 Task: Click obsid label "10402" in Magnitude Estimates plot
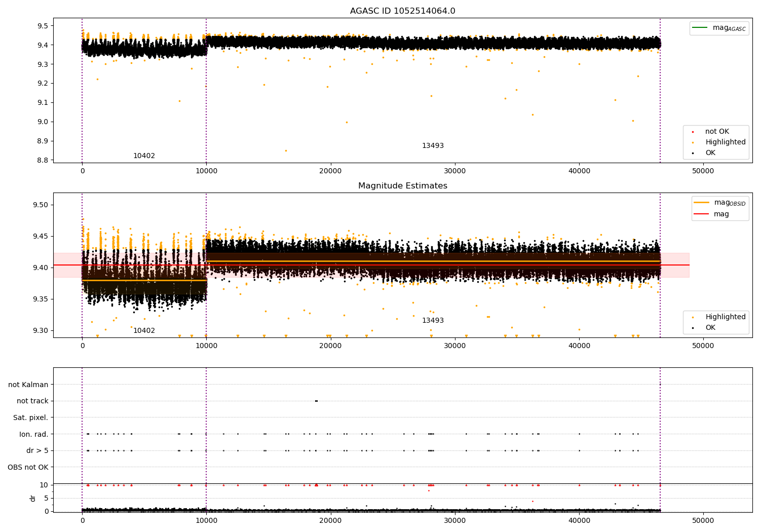(144, 331)
